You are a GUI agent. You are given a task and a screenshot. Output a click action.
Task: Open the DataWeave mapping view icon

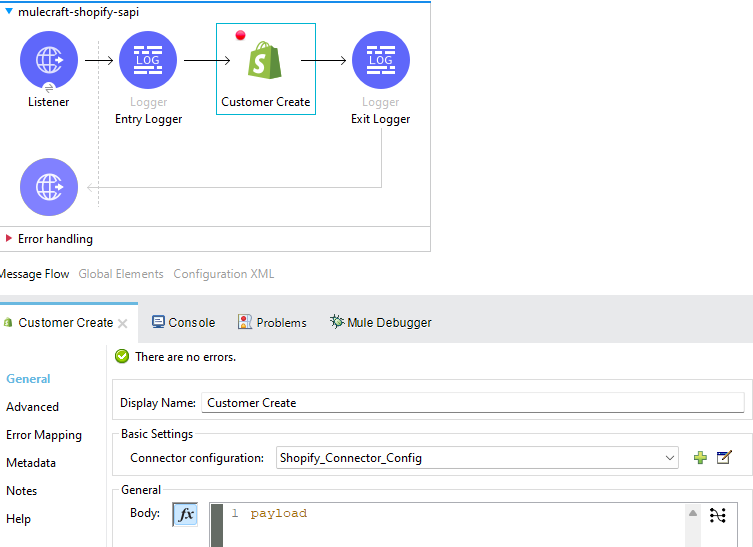(717, 515)
